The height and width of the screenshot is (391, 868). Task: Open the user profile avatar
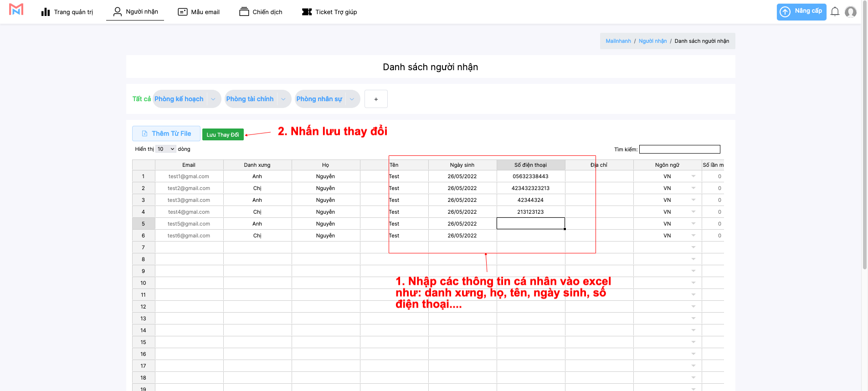point(850,12)
